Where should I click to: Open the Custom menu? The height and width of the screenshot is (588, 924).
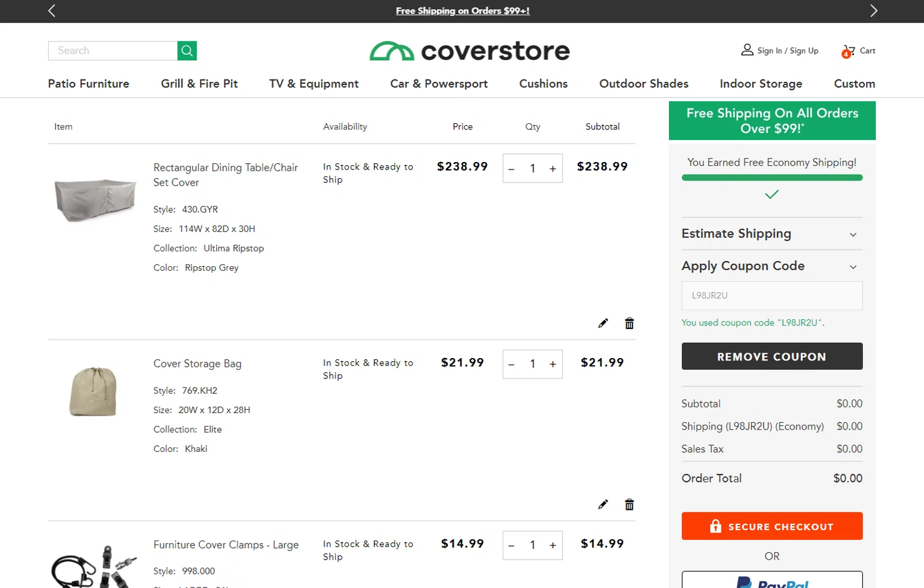point(854,84)
